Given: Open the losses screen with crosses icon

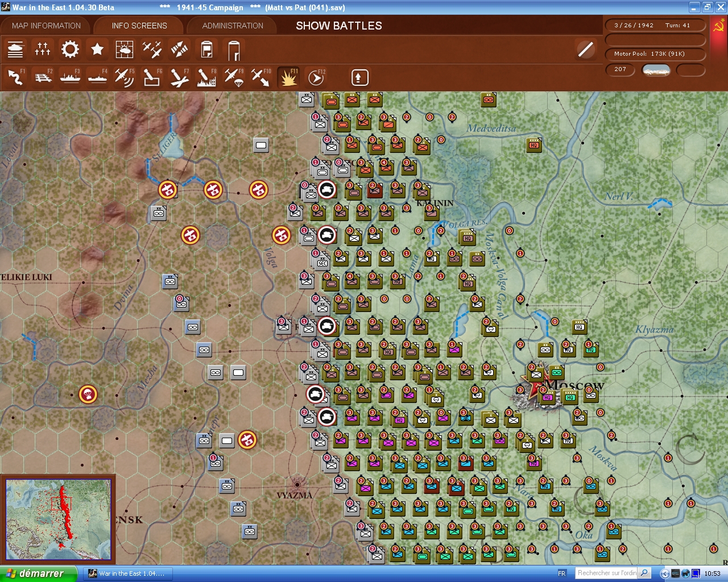Looking at the screenshot, I should (x=43, y=49).
